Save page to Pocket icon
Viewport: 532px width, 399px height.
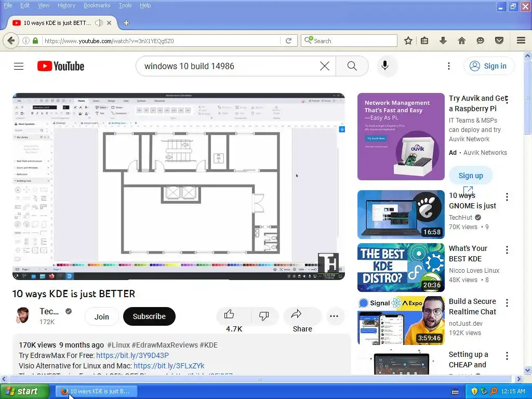click(499, 41)
